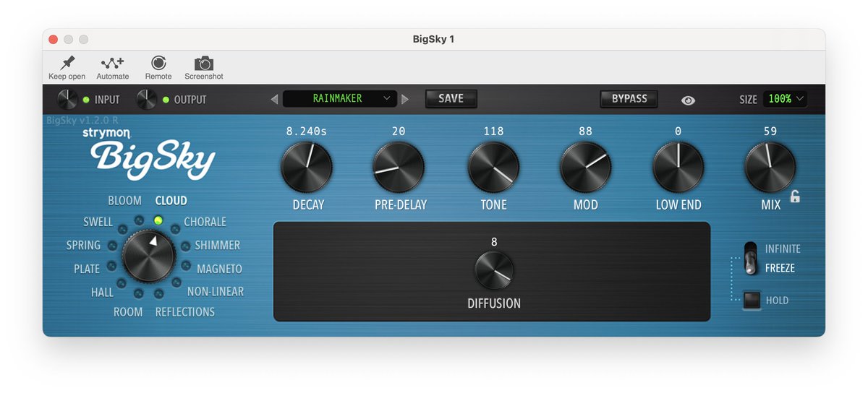Screen dimensions: 868x393
Task: Select the ROOM reverb type
Action: point(128,312)
